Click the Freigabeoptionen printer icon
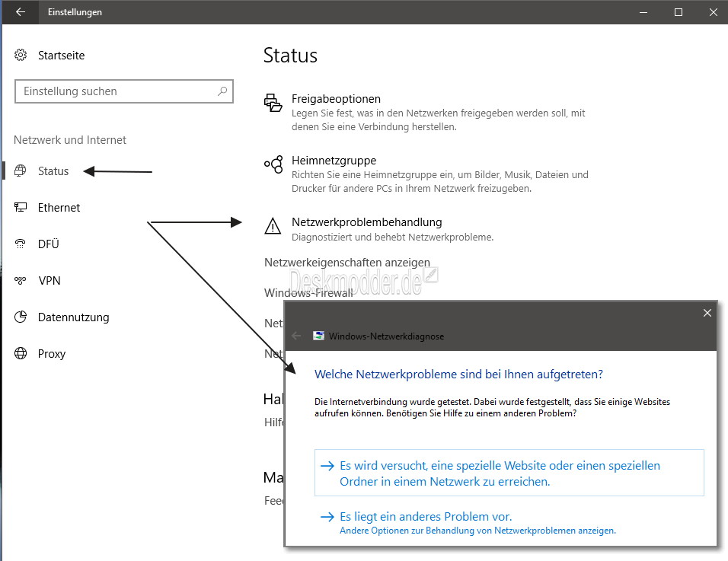Viewport: 728px width, 561px height. [273, 103]
